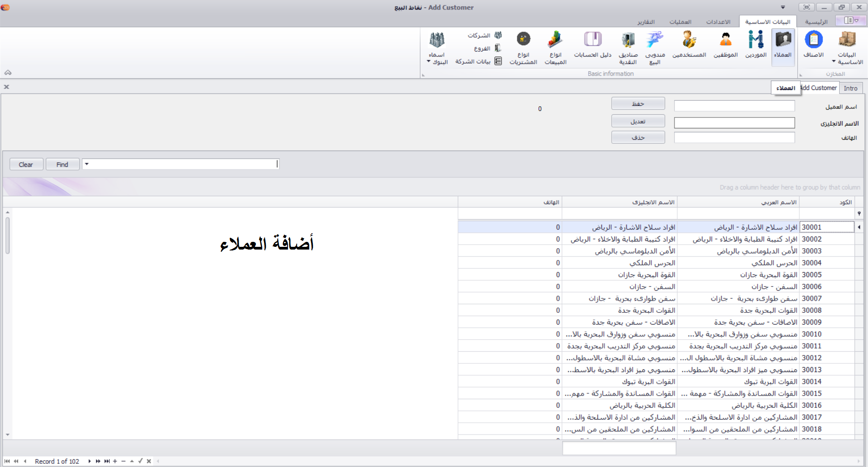Image resolution: width=868 pixels, height=467 pixels.
Task: Select the الاصناف (Items) icon
Action: pos(813,45)
